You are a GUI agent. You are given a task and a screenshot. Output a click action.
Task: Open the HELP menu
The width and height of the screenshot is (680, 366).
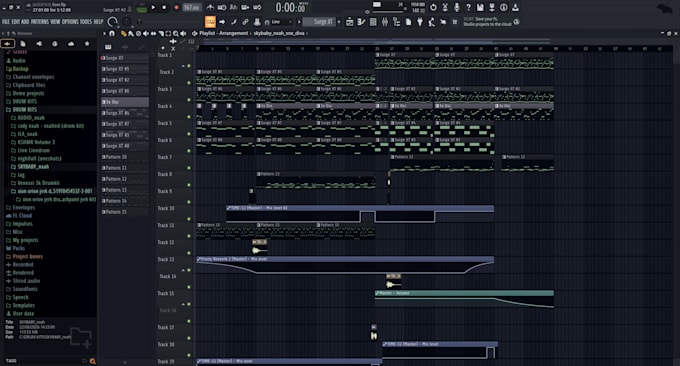point(98,22)
